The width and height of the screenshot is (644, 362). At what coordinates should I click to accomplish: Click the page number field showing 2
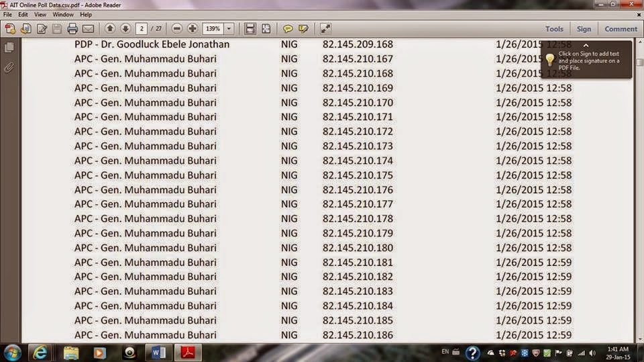point(142,29)
